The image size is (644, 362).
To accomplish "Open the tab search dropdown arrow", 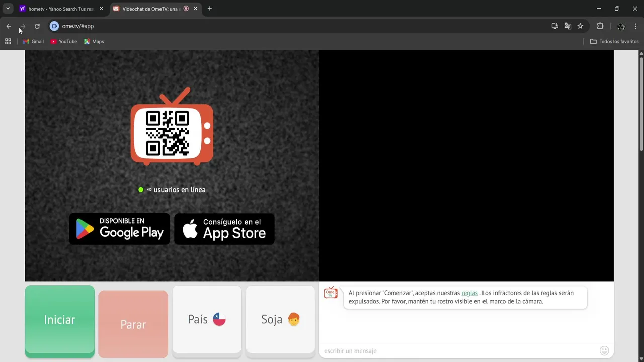I will click(x=8, y=9).
